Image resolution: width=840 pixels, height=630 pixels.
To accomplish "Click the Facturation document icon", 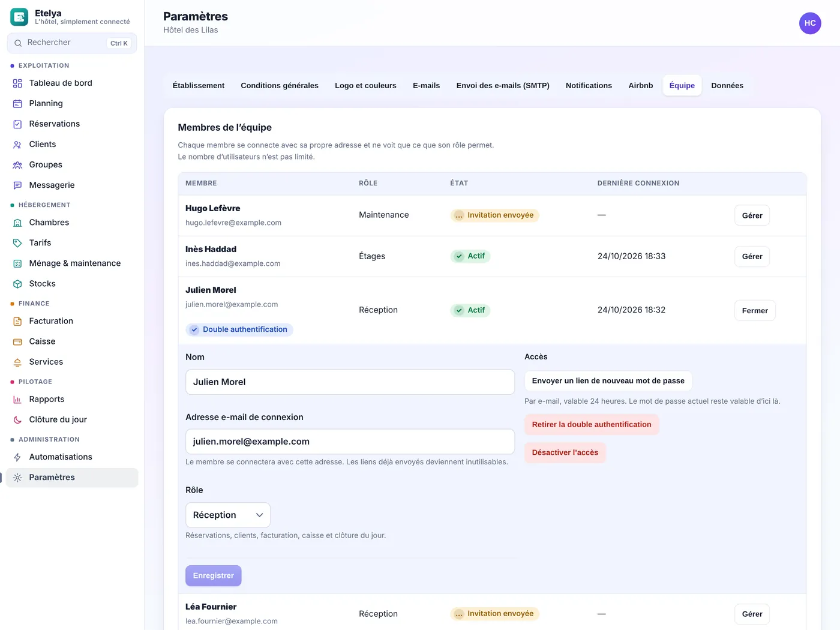I will [x=17, y=321].
